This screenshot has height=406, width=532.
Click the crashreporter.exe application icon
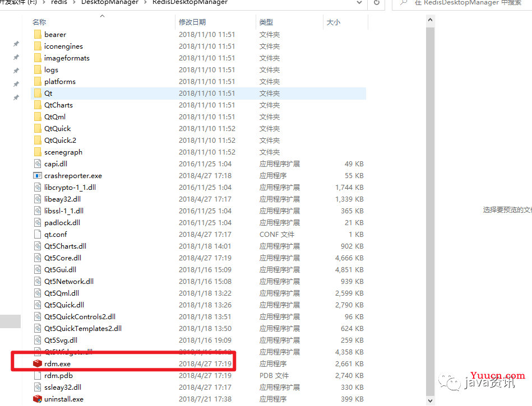38,175
